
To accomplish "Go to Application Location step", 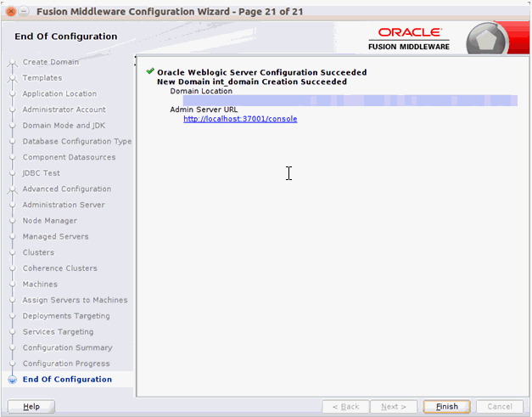I will tap(59, 93).
